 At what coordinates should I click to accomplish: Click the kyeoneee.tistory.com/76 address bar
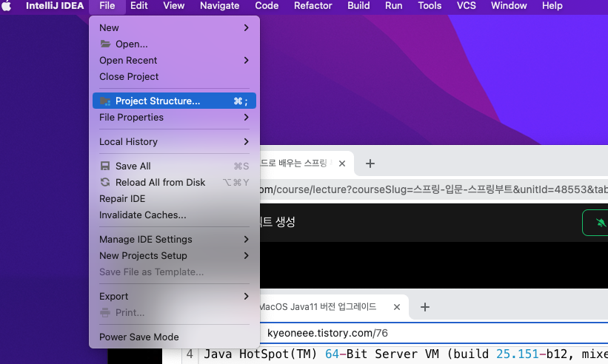point(433,333)
